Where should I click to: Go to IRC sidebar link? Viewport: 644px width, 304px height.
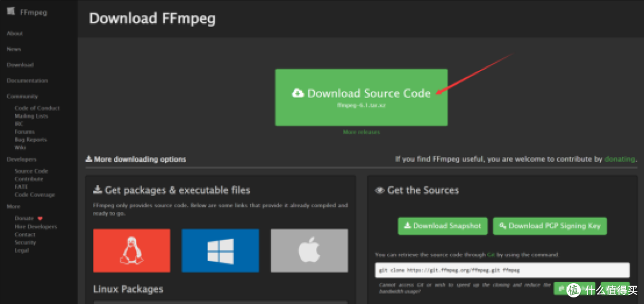[19, 124]
